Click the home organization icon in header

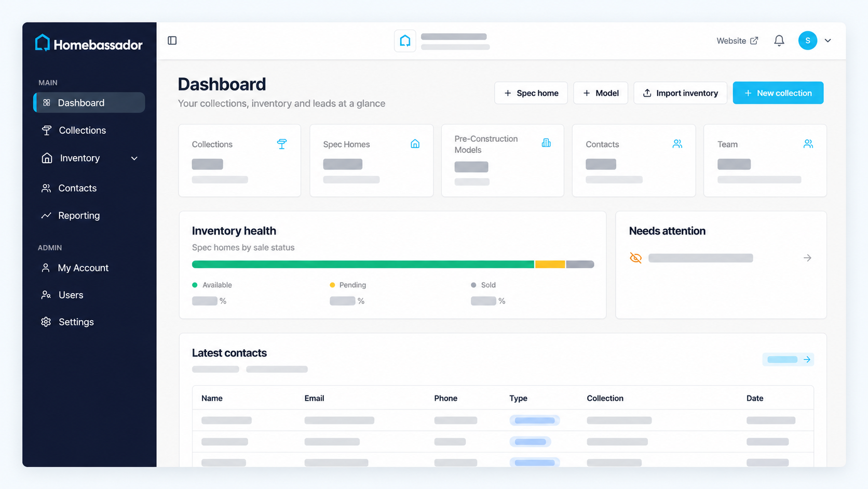pyautogui.click(x=405, y=41)
